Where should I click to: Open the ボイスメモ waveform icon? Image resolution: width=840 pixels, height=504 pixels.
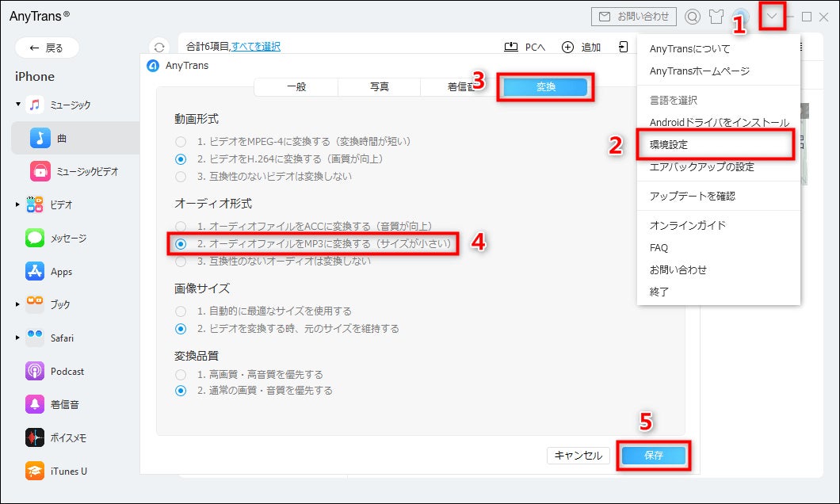[x=35, y=437]
